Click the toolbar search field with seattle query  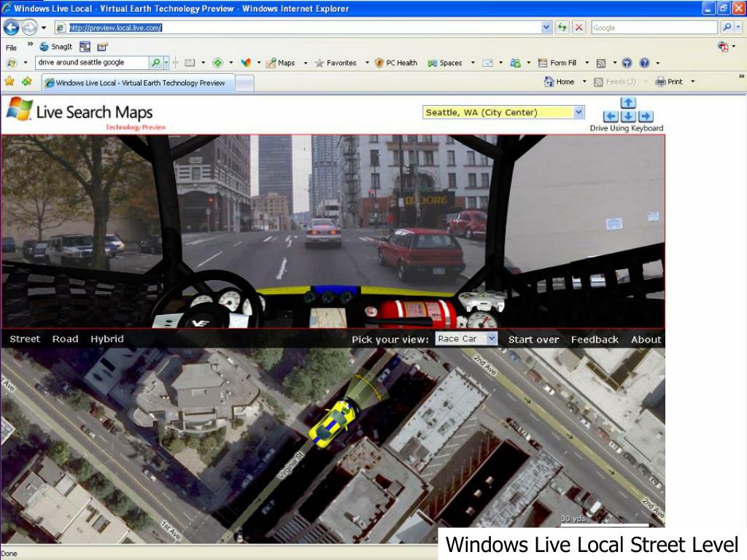[91, 63]
